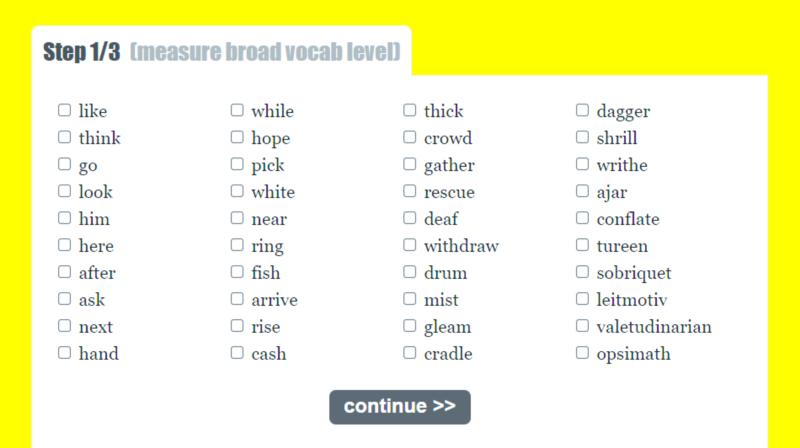Image resolution: width=800 pixels, height=448 pixels.
Task: Mark 'white' as a known word
Action: coord(237,191)
